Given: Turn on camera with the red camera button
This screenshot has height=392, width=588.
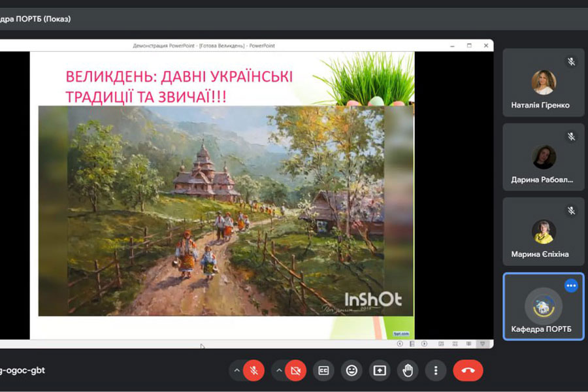Looking at the screenshot, I should pyautogui.click(x=295, y=370).
